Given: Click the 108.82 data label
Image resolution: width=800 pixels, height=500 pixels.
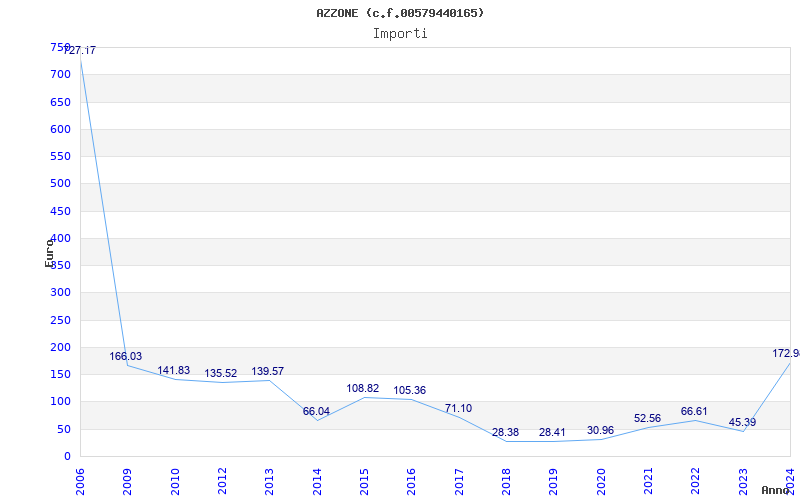Looking at the screenshot, I should 362,388.
